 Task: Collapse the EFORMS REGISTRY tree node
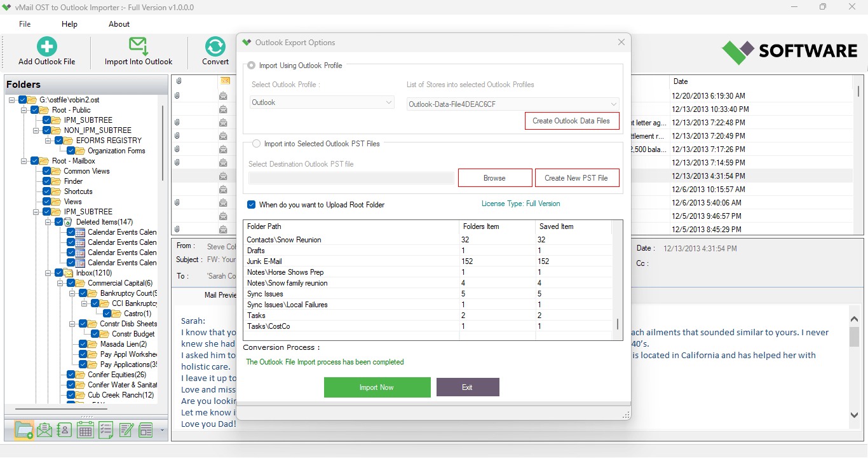coord(48,141)
